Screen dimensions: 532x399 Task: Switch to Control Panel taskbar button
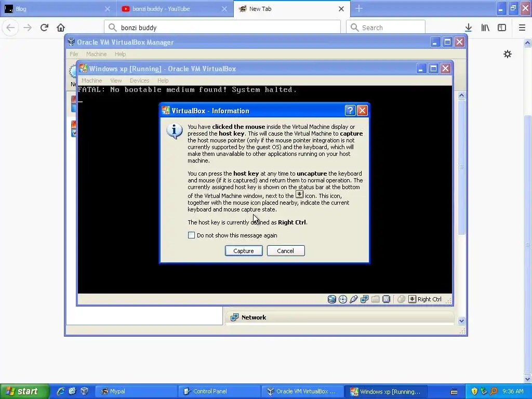[x=219, y=391]
